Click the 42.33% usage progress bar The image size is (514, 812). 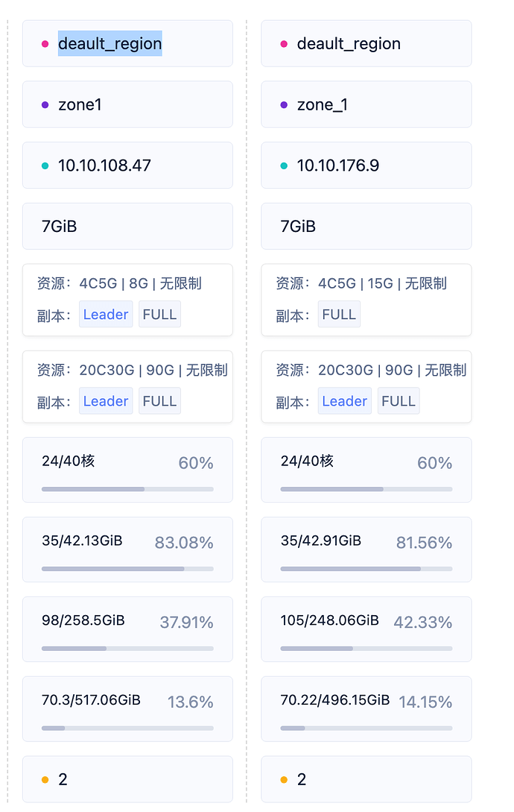point(366,649)
